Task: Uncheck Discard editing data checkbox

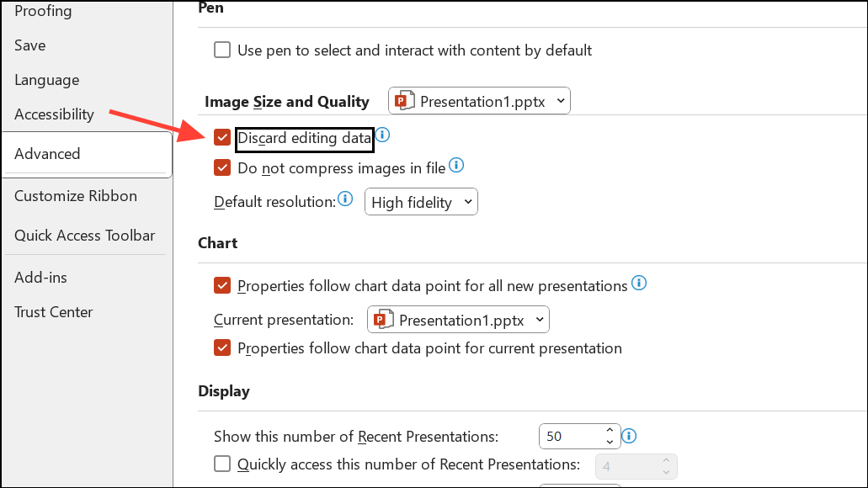Action: [x=222, y=137]
